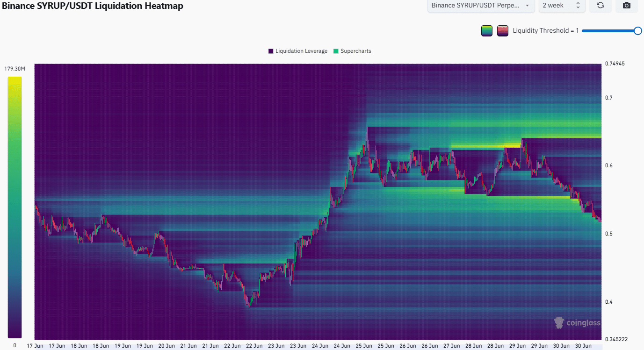Select the green-yellow color scheme swatch
The image size is (644, 350).
[x=486, y=31]
